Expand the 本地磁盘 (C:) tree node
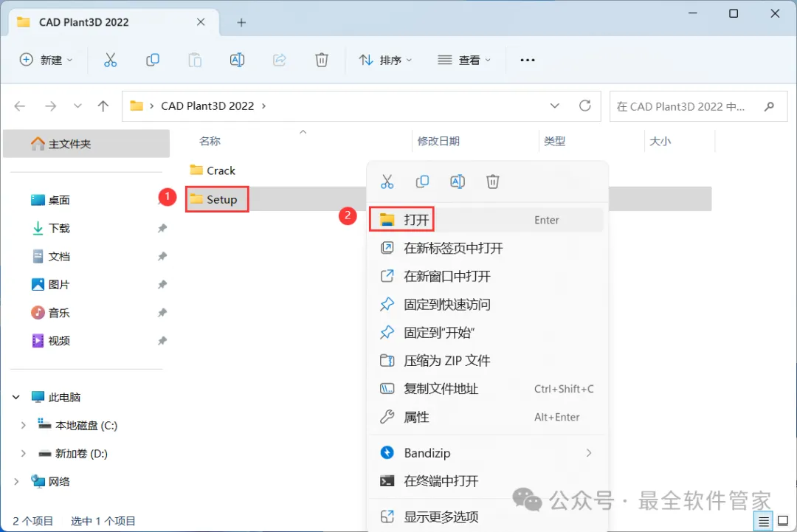 pos(24,425)
